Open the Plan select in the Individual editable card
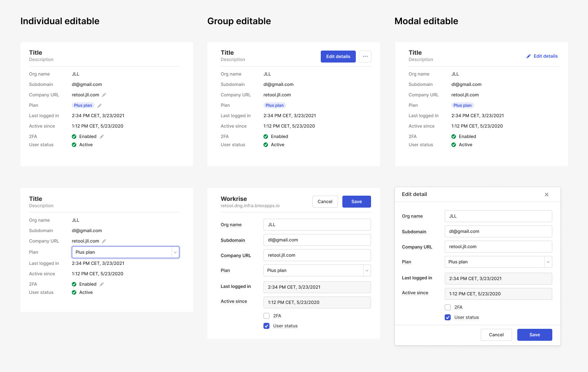The height and width of the screenshot is (372, 588). pyautogui.click(x=125, y=252)
